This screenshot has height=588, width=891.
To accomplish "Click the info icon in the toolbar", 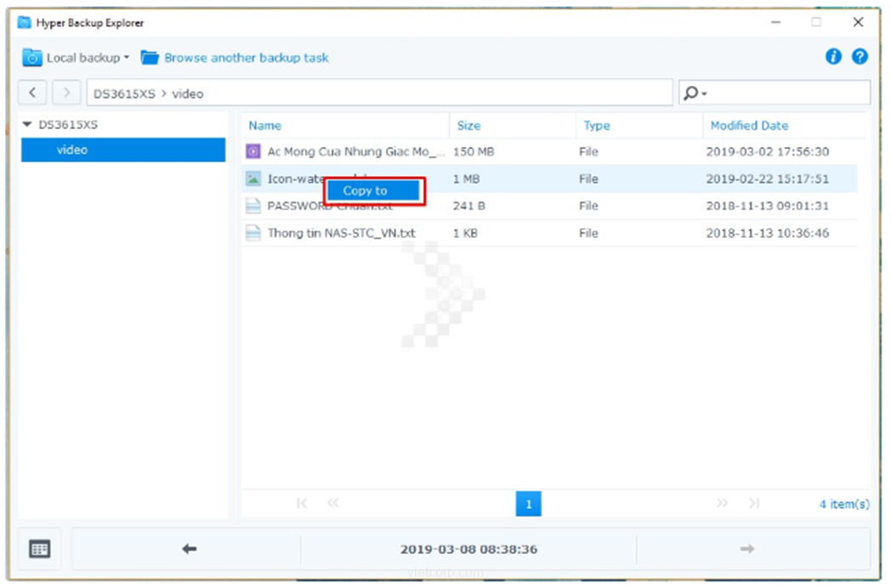I will 833,57.
